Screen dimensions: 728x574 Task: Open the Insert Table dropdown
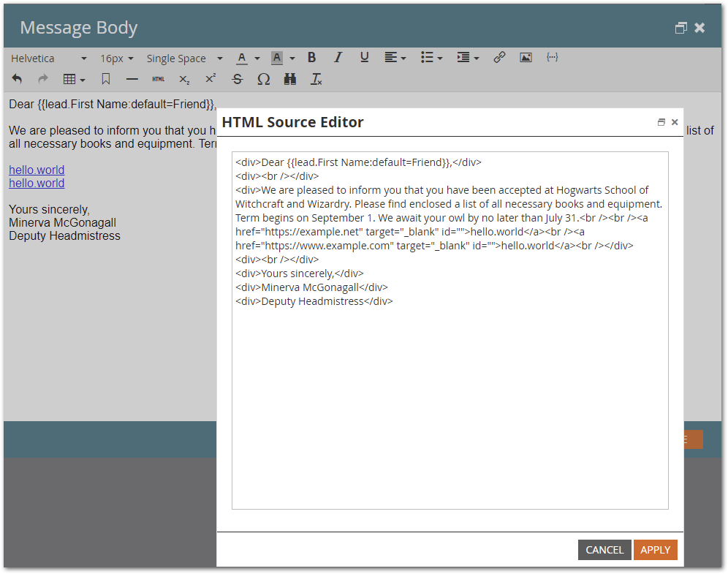[75, 80]
